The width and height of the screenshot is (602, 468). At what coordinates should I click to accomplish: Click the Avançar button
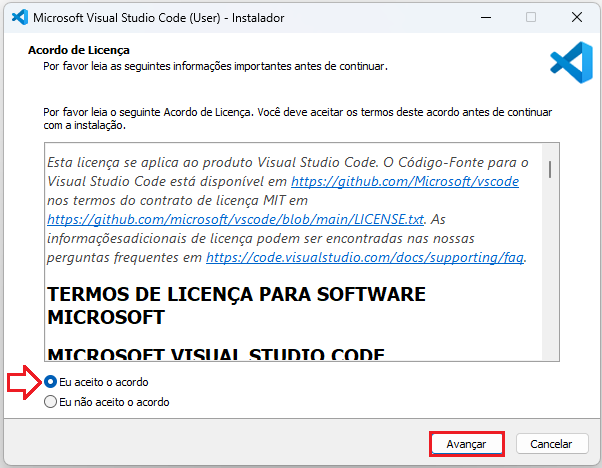coord(466,444)
